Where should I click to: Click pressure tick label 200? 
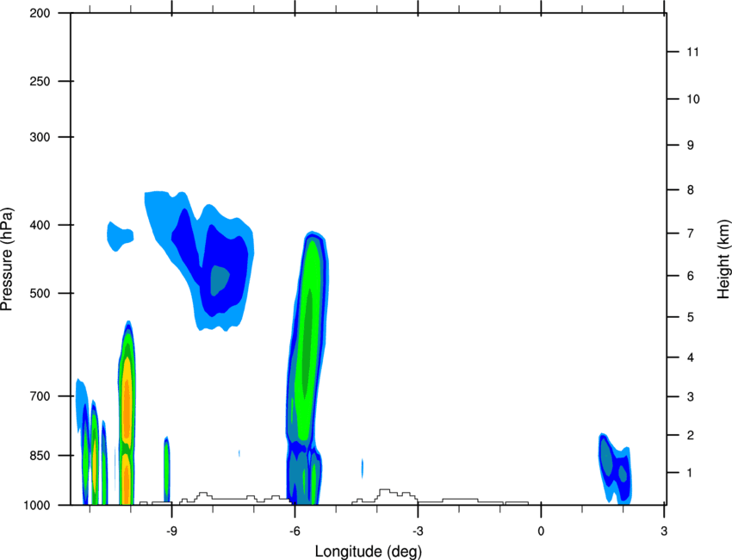click(x=40, y=13)
